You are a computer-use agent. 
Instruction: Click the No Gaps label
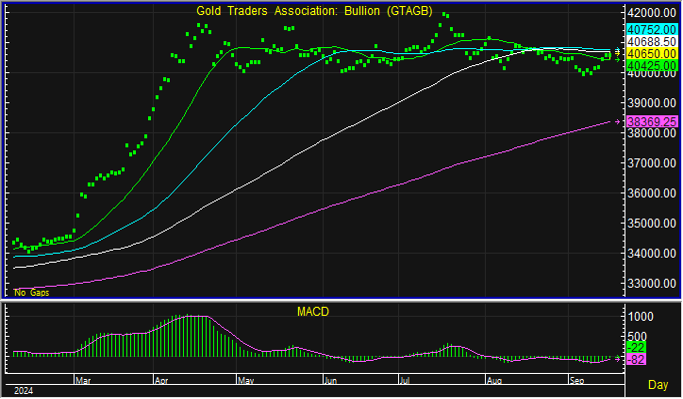pyautogui.click(x=31, y=293)
